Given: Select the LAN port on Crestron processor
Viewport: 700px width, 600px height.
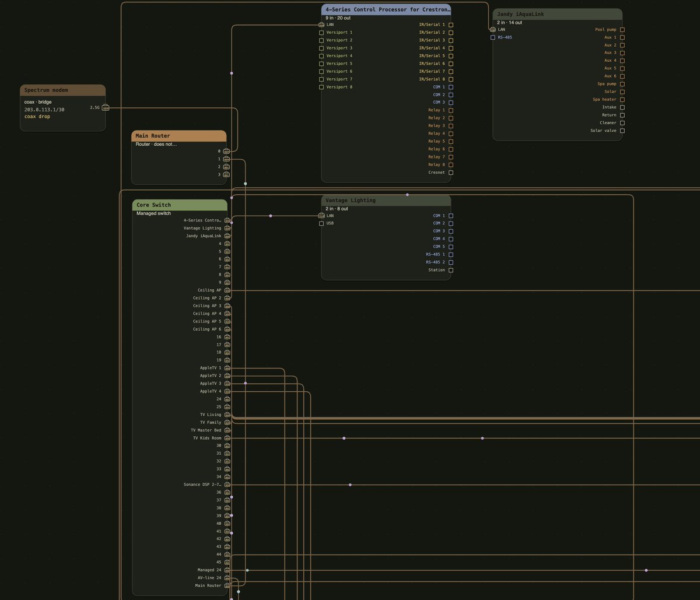Looking at the screenshot, I should (x=321, y=24).
